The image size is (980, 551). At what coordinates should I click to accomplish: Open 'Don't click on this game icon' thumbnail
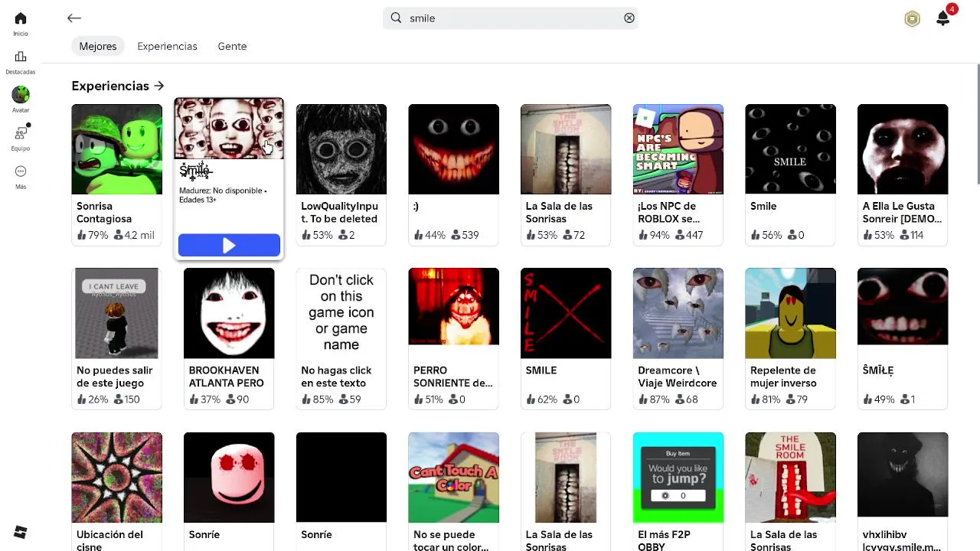coord(341,313)
